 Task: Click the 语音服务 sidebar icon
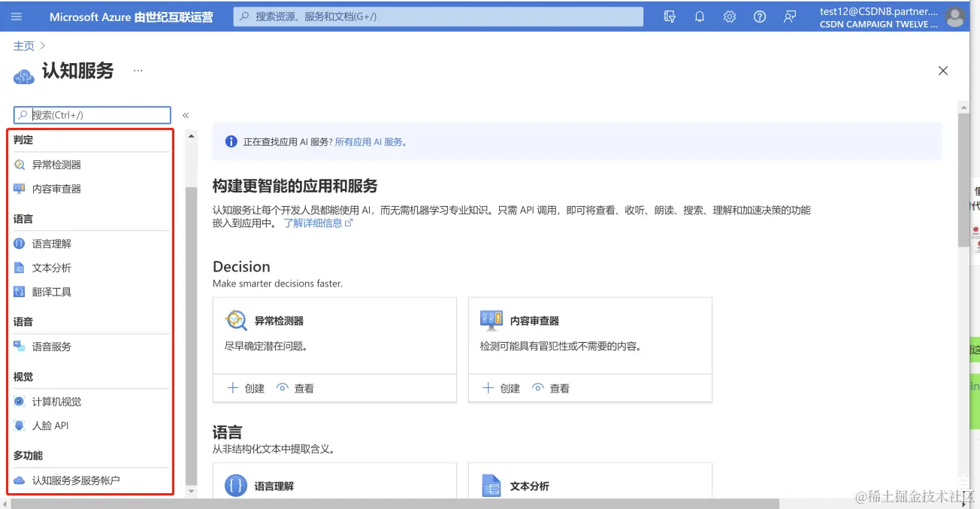20,347
